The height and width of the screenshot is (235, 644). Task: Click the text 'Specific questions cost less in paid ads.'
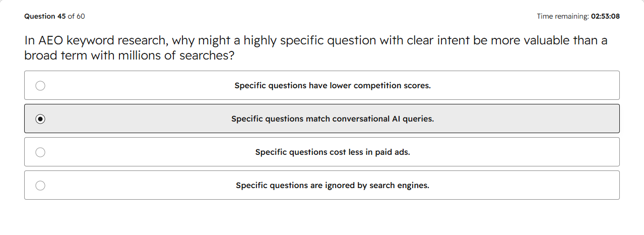coord(333,152)
